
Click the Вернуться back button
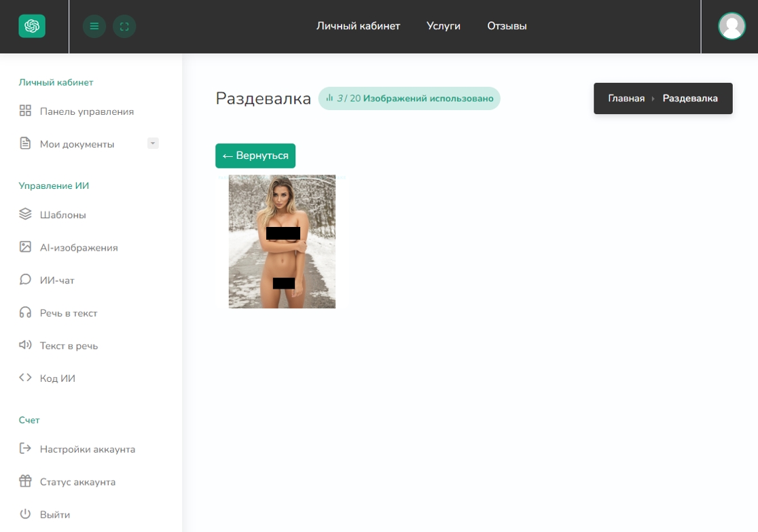(255, 156)
